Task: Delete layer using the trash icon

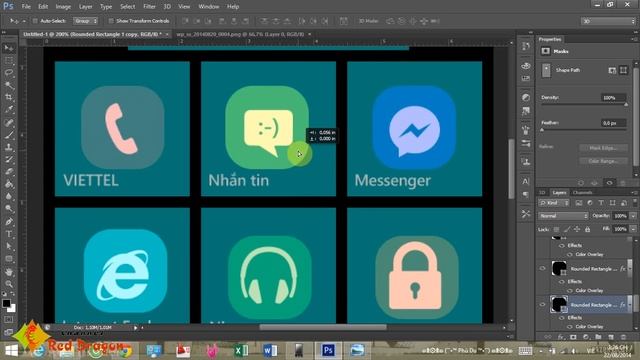Action: click(x=623, y=337)
